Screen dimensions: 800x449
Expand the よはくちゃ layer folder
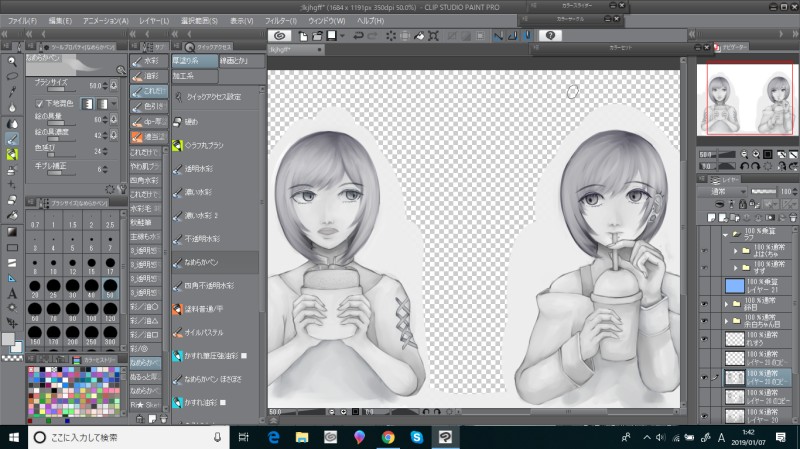pyautogui.click(x=734, y=253)
